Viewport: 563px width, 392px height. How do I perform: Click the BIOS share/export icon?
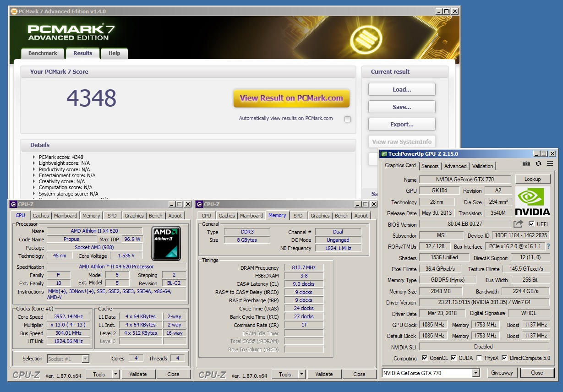click(x=518, y=224)
